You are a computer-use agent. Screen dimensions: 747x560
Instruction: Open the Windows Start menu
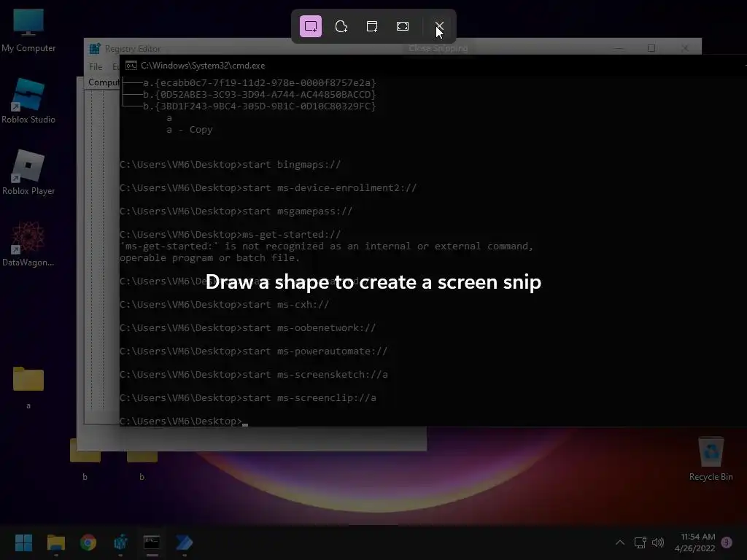pos(23,542)
